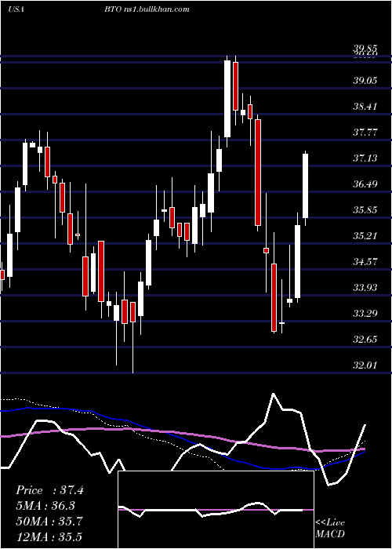Select the 39.85 price axis label

[x=365, y=48]
